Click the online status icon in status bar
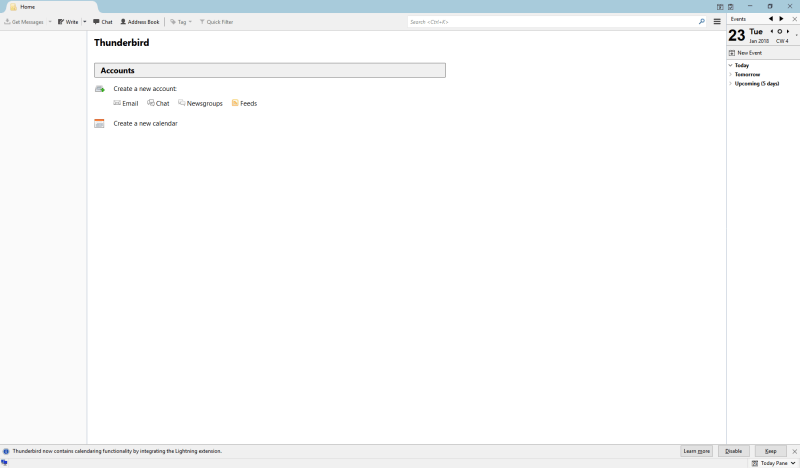The image size is (800, 468). click(4, 462)
